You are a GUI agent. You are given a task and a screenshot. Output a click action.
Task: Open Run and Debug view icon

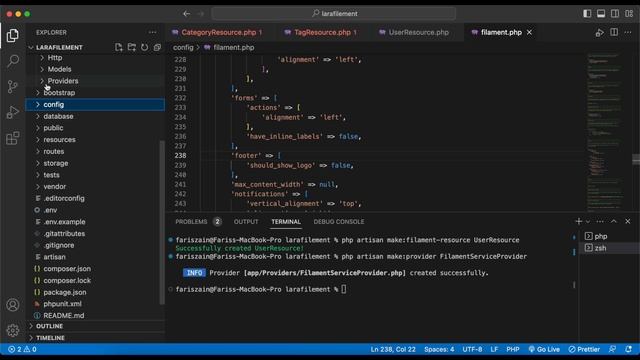13,112
